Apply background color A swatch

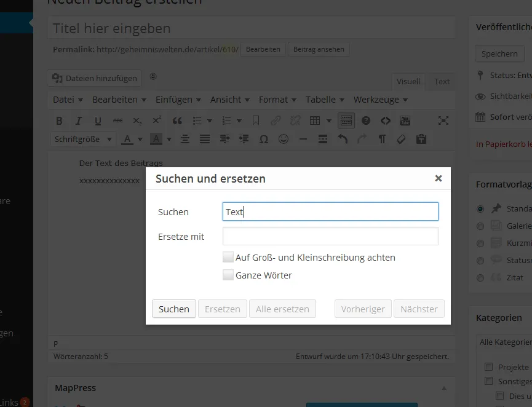156,139
